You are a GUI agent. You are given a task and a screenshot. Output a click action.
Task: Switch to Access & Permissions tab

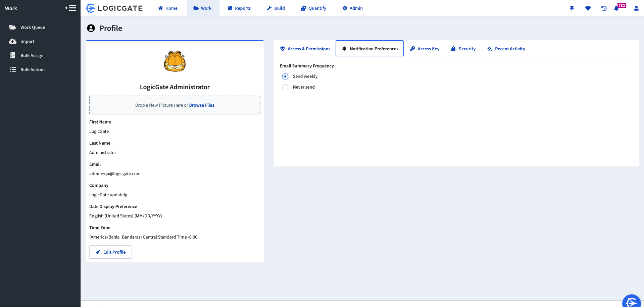[305, 49]
